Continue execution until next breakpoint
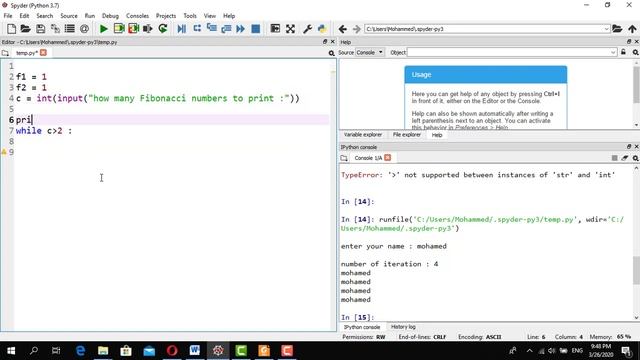 [x=240, y=29]
